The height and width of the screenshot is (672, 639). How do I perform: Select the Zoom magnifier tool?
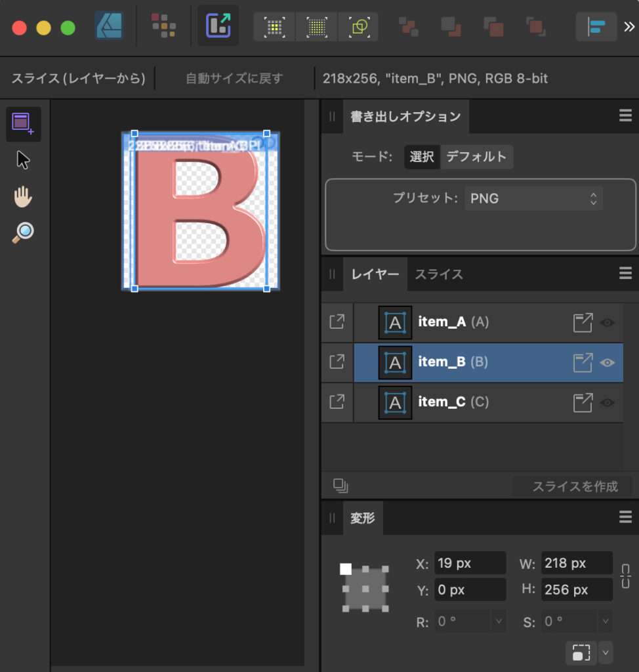23,233
